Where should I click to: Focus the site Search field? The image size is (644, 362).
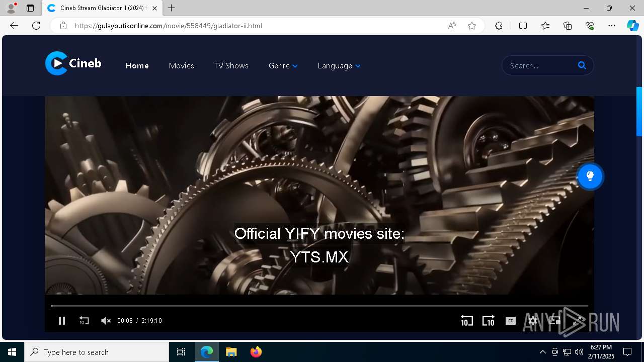pos(541,65)
